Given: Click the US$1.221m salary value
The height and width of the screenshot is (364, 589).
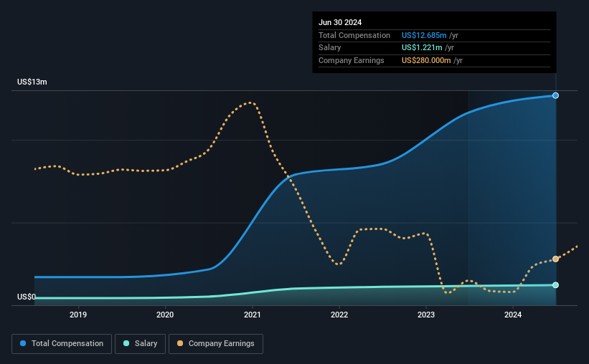Looking at the screenshot, I should (422, 48).
